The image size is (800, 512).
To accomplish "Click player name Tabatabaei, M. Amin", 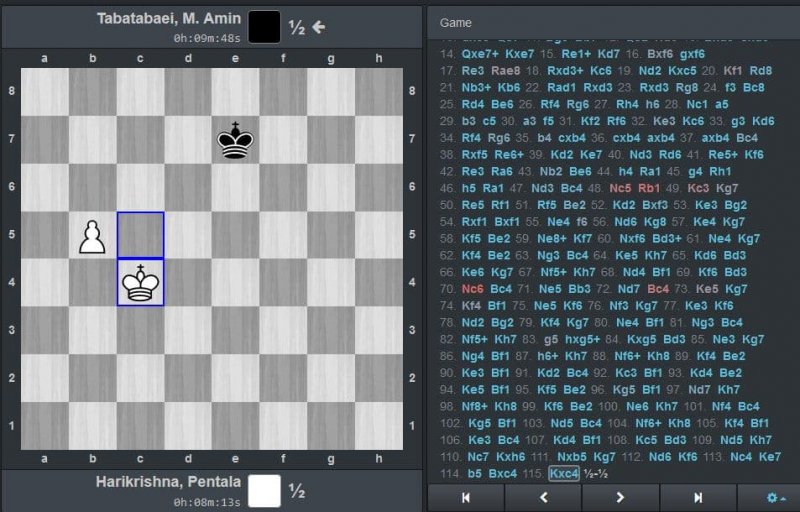I will (168, 19).
